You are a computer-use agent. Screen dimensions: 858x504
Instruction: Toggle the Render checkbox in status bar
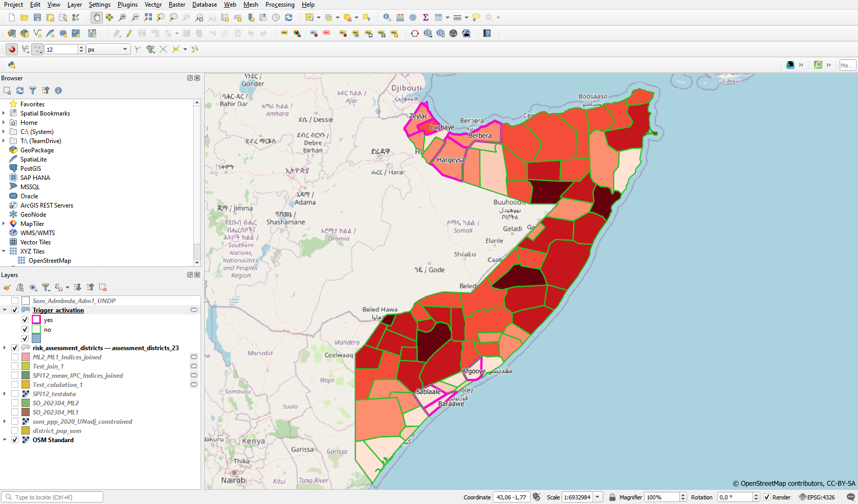[x=767, y=497]
